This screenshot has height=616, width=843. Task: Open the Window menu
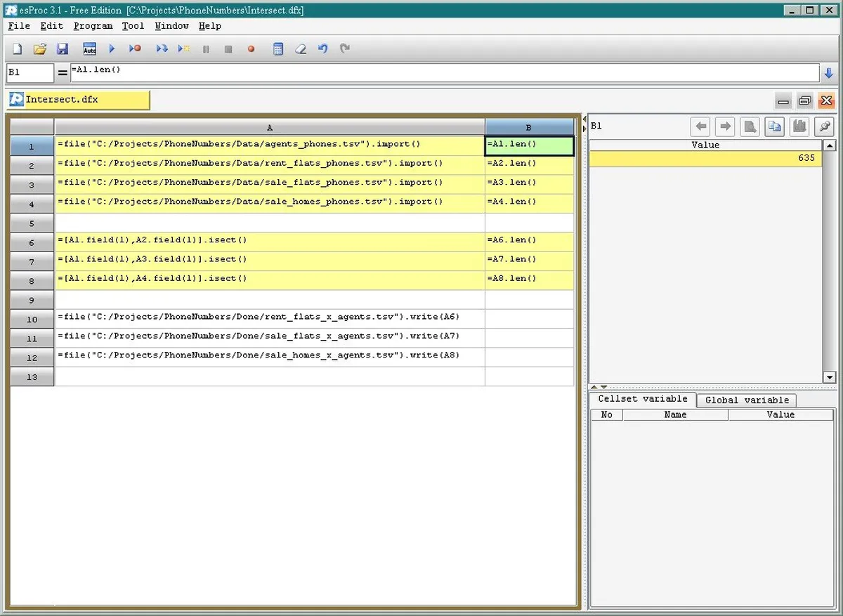[x=171, y=26]
